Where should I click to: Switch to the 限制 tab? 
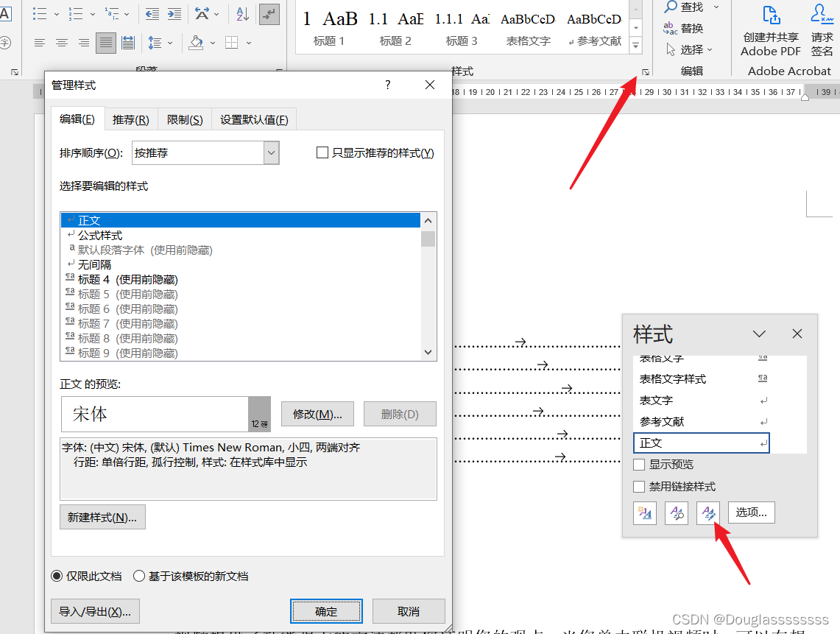(183, 118)
